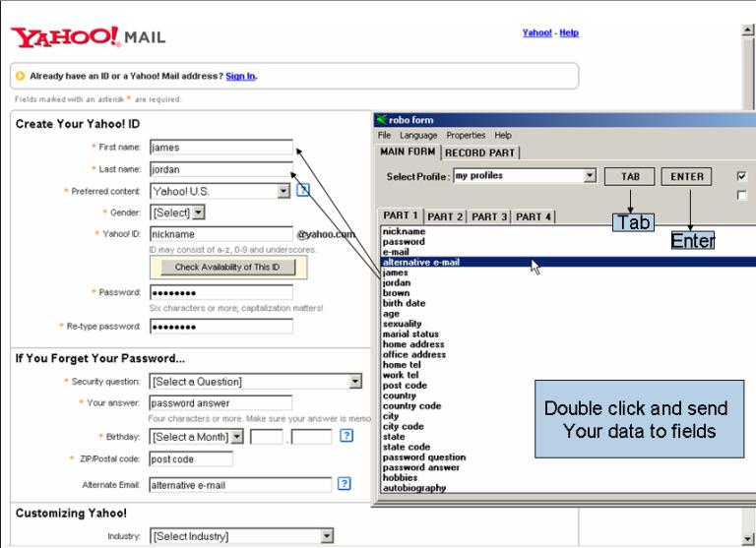Select 'sexuality' in the list
Image resolution: width=756 pixels, height=548 pixels.
pyautogui.click(x=402, y=324)
